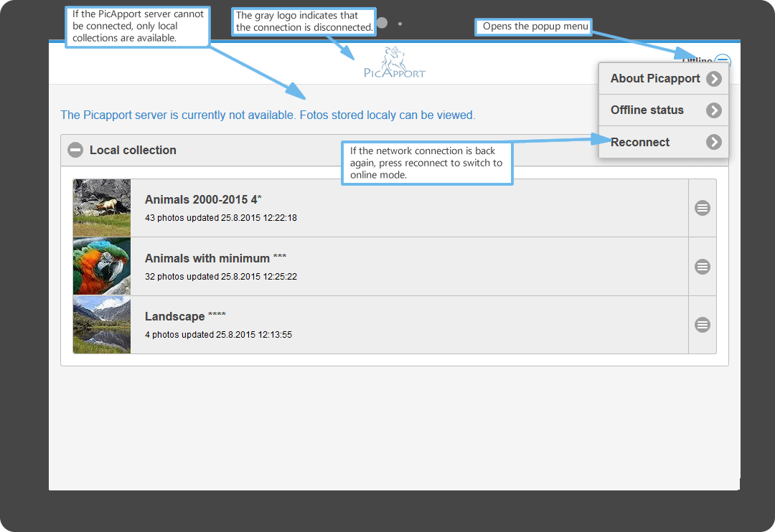The height and width of the screenshot is (532, 775).
Task: Click the gray PicApport logo
Action: [x=394, y=63]
